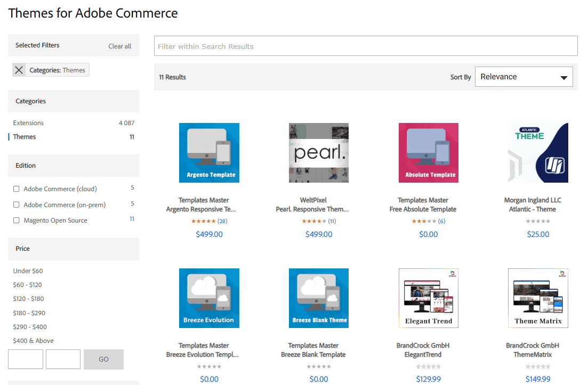Click ElegantTrend empty star rating

428,367
